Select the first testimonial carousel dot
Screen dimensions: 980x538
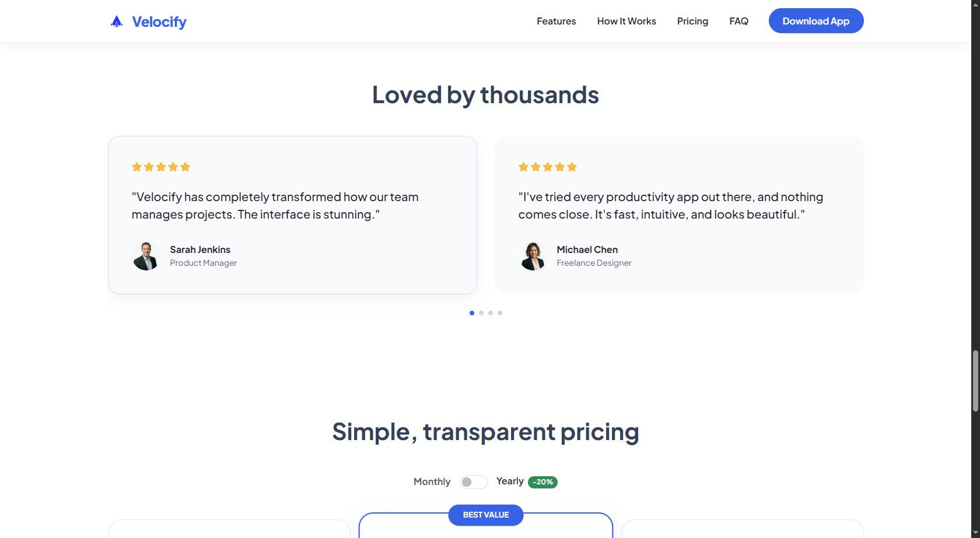(472, 313)
